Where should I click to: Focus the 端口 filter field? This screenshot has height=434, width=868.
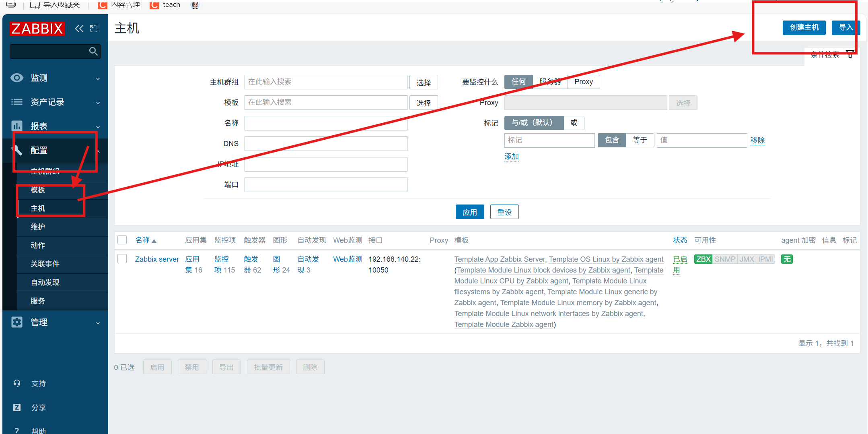326,185
